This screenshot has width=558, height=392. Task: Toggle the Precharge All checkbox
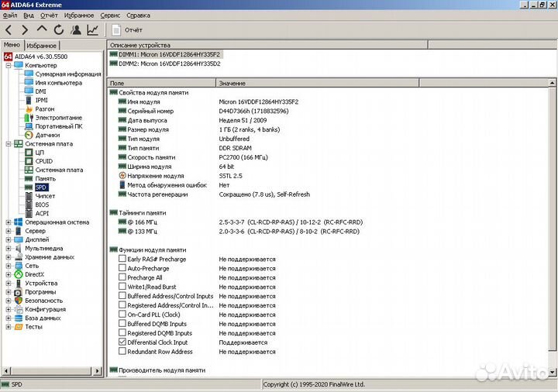122,277
